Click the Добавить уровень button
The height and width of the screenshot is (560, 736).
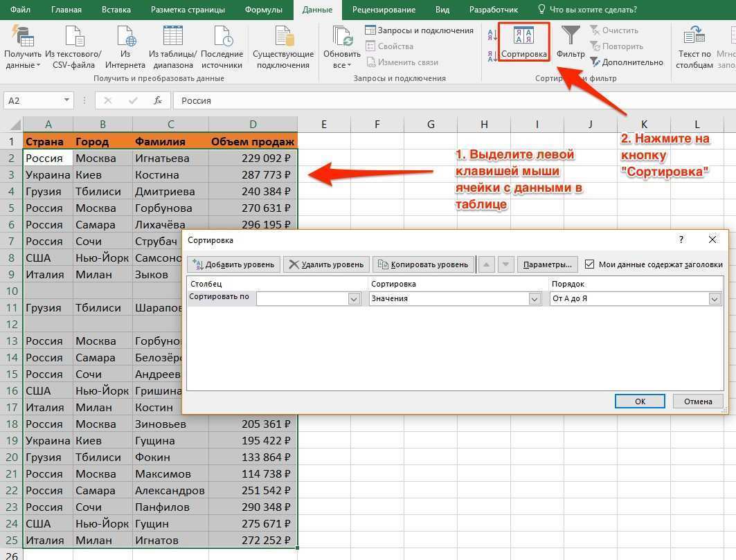tap(235, 264)
